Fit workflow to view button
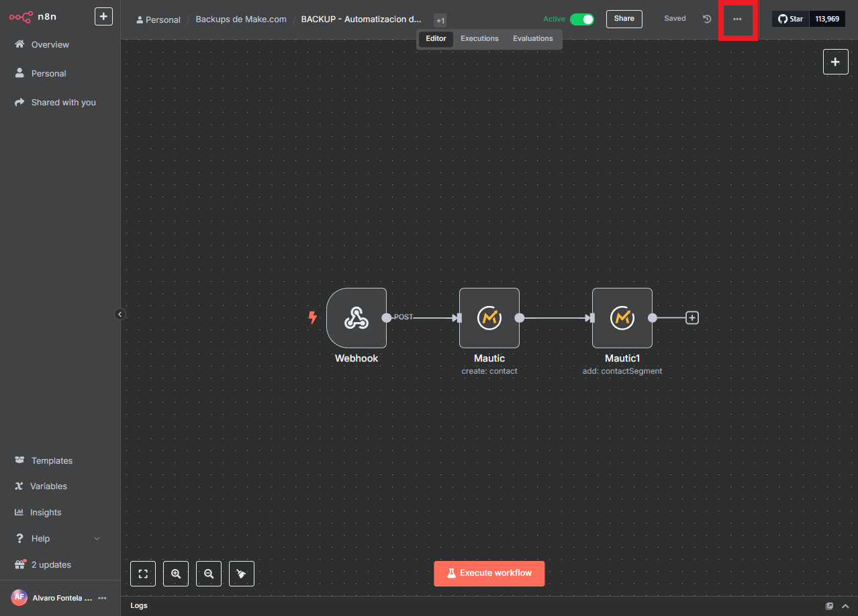 [143, 574]
